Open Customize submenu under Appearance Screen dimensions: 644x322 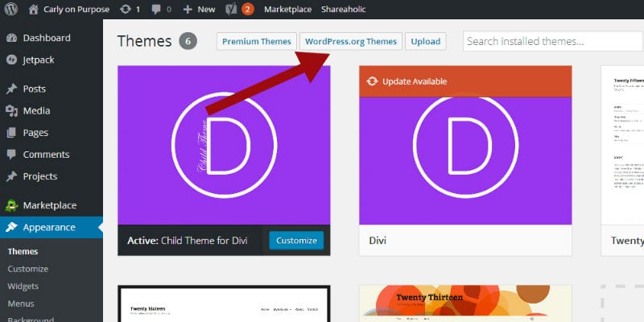point(28,269)
